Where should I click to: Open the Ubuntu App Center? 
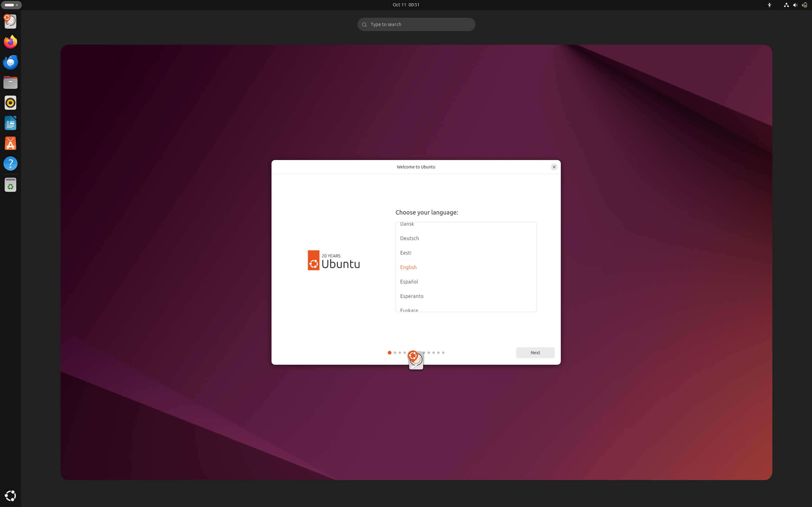[10, 143]
